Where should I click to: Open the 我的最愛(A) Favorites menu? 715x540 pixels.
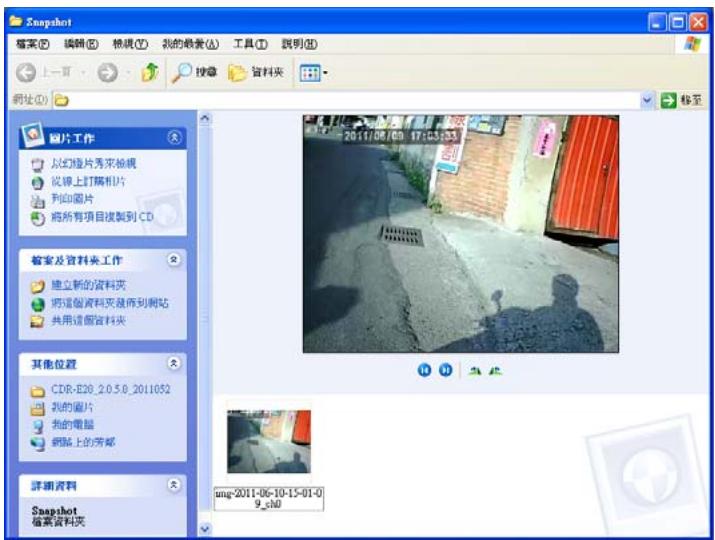tap(191, 44)
